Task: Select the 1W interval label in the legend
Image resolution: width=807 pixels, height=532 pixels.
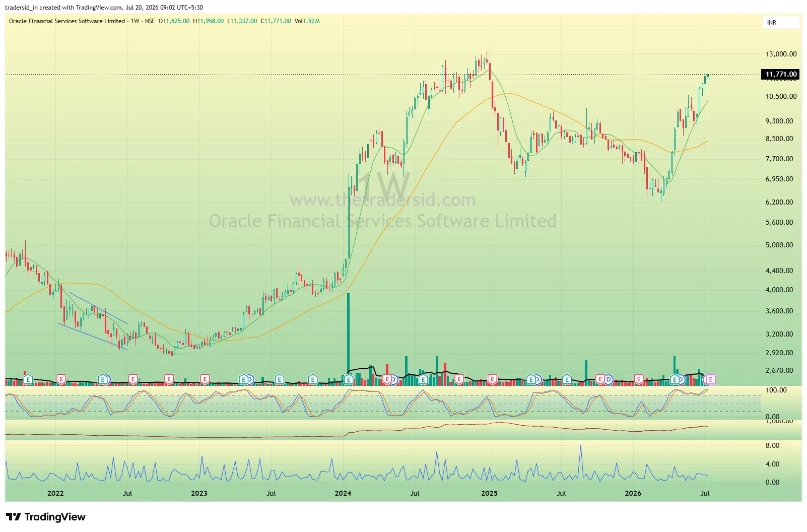Action: point(135,21)
